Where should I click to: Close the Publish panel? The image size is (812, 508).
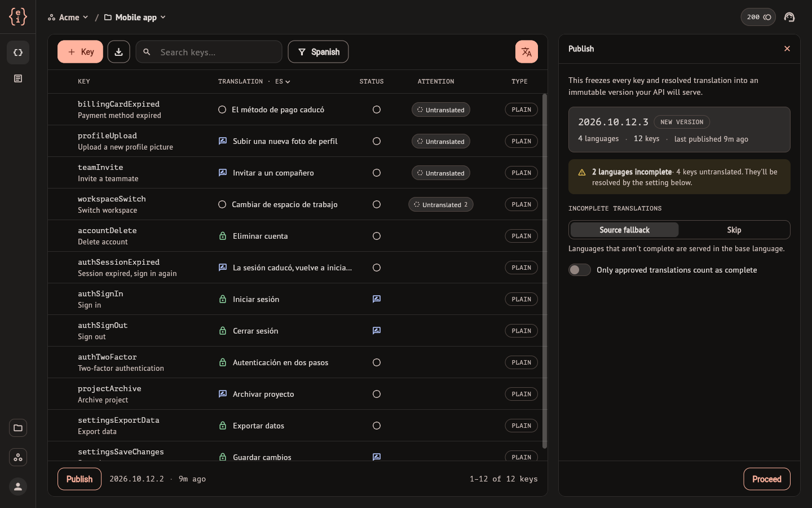pos(787,49)
